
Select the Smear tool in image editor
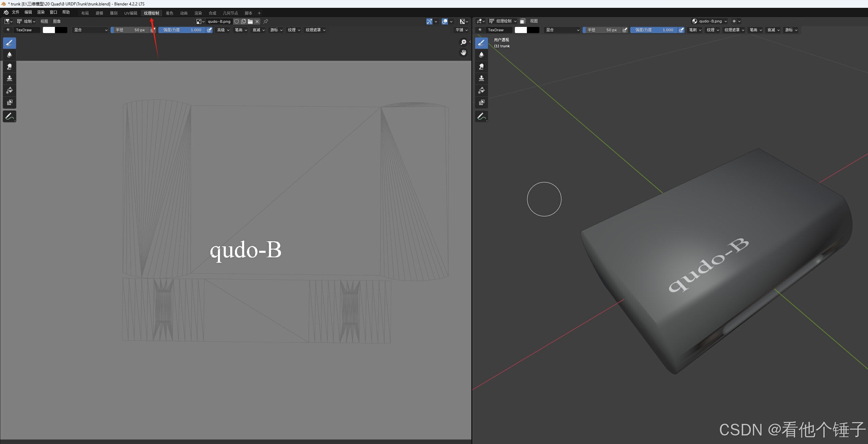pyautogui.click(x=10, y=66)
